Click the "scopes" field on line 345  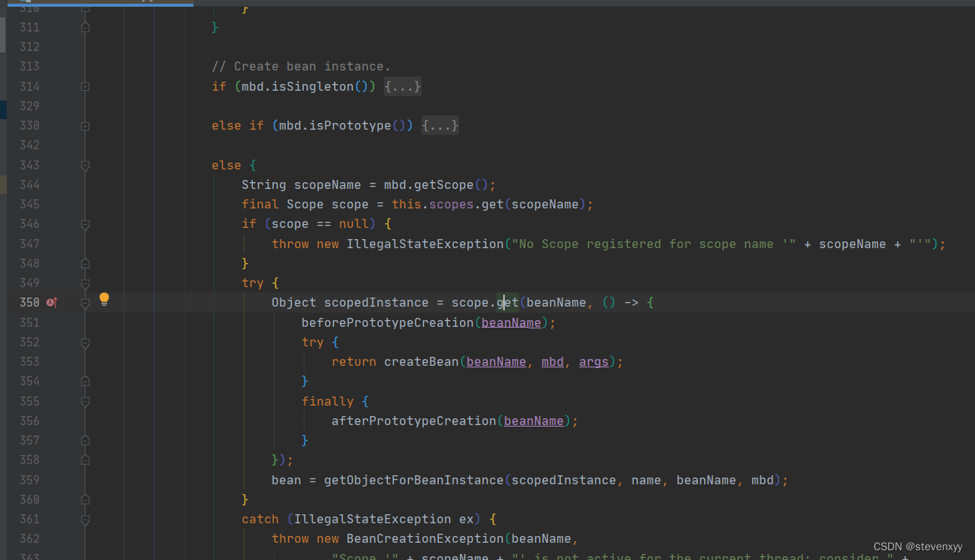coord(451,205)
